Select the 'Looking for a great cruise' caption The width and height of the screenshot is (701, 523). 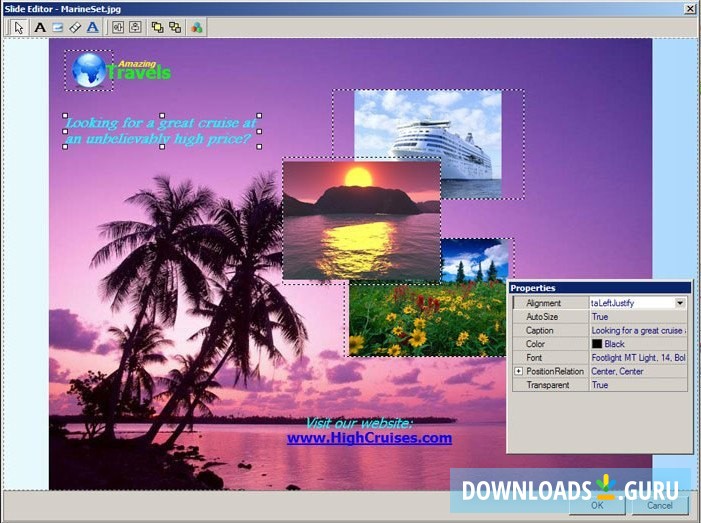[162, 131]
